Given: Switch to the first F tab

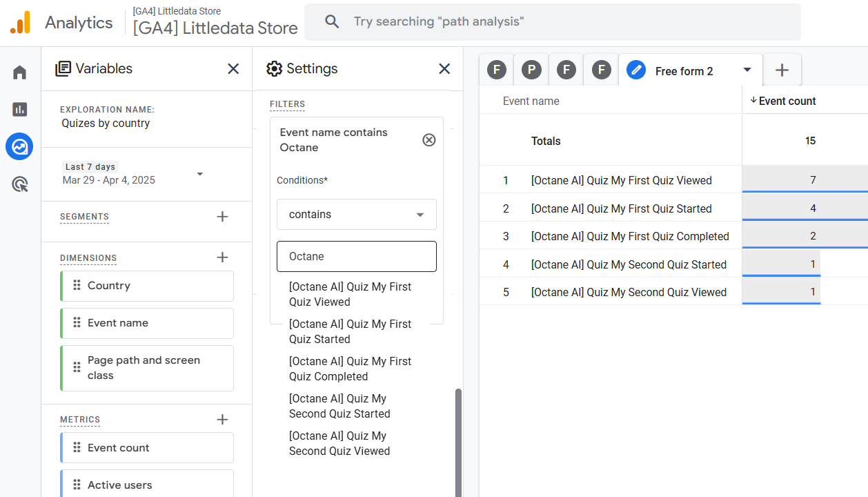Looking at the screenshot, I should point(497,70).
